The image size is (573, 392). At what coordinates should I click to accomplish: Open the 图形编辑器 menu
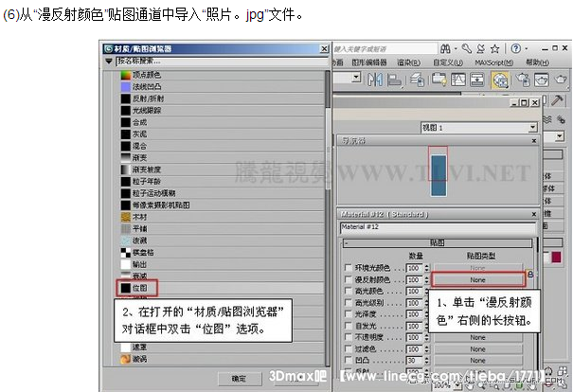[368, 62]
